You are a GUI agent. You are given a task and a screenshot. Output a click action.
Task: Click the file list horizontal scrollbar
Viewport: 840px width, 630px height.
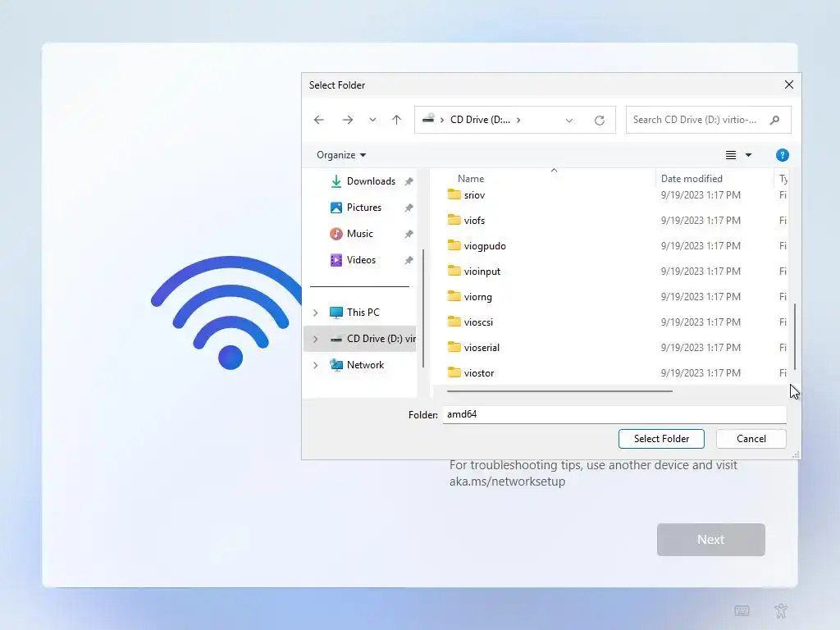[x=559, y=391]
